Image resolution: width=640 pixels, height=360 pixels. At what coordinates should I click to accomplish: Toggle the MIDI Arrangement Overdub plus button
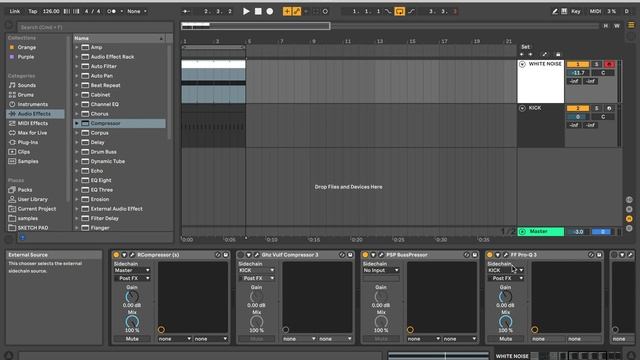(x=287, y=11)
